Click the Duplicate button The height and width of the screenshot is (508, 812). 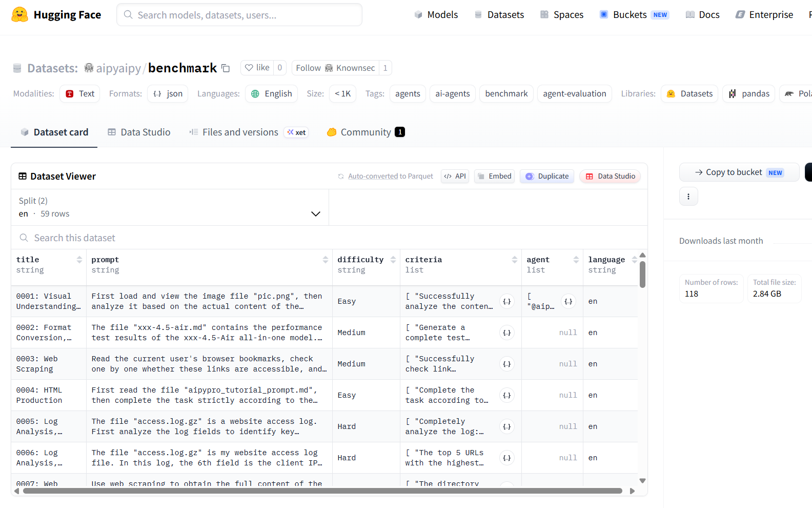547,177
